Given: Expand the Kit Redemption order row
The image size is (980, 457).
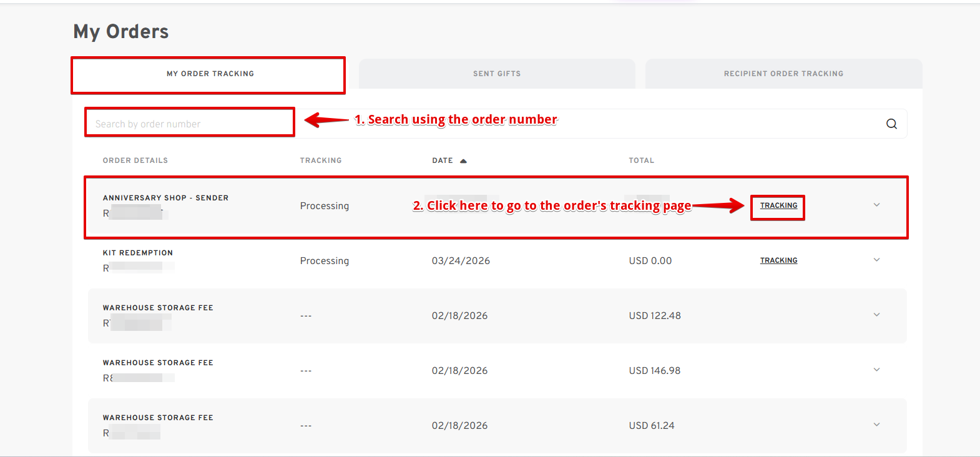Looking at the screenshot, I should [x=876, y=260].
